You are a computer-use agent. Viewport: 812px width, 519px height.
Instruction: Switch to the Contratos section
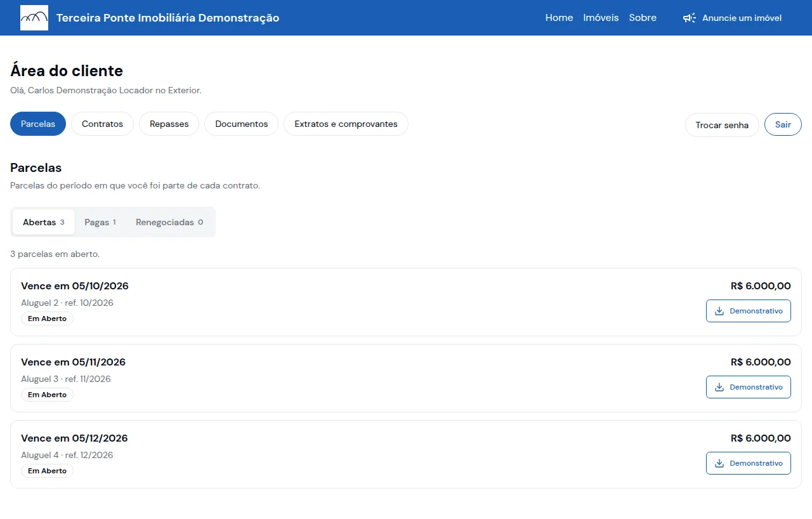(102, 124)
